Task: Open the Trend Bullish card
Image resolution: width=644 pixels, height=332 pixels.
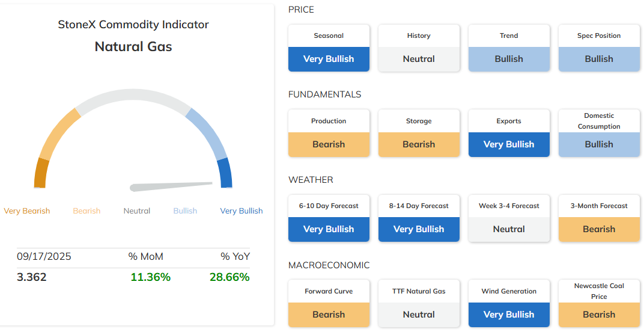Action: click(509, 48)
